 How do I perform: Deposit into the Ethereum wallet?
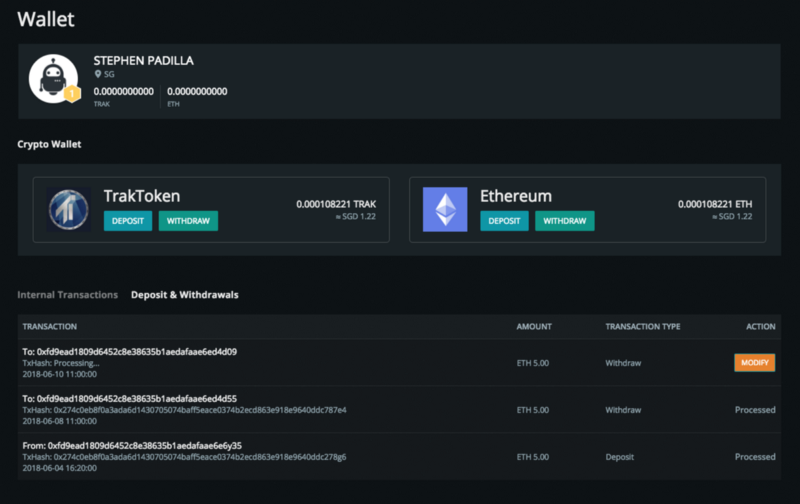coord(504,221)
